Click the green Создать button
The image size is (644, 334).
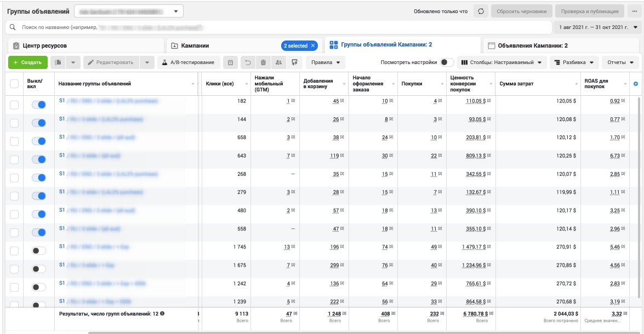tap(28, 62)
